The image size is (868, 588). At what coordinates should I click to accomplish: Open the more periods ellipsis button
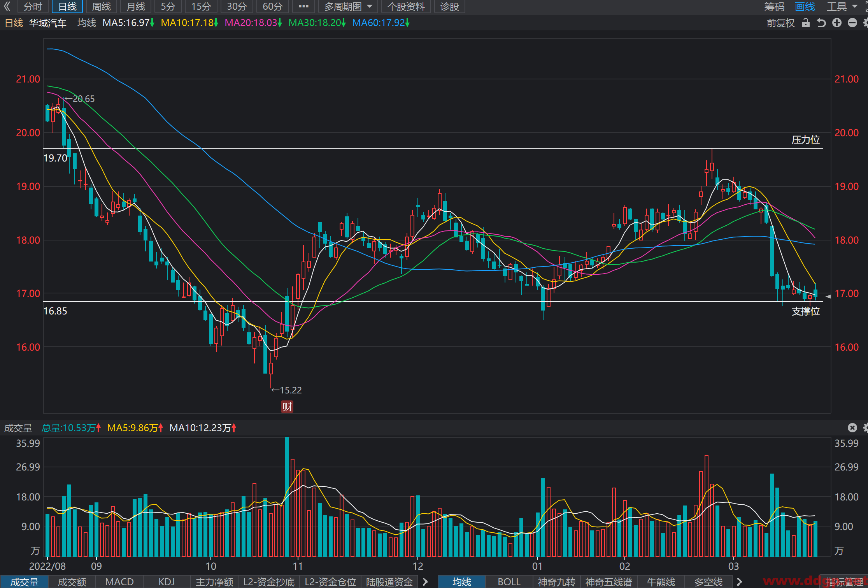click(303, 6)
